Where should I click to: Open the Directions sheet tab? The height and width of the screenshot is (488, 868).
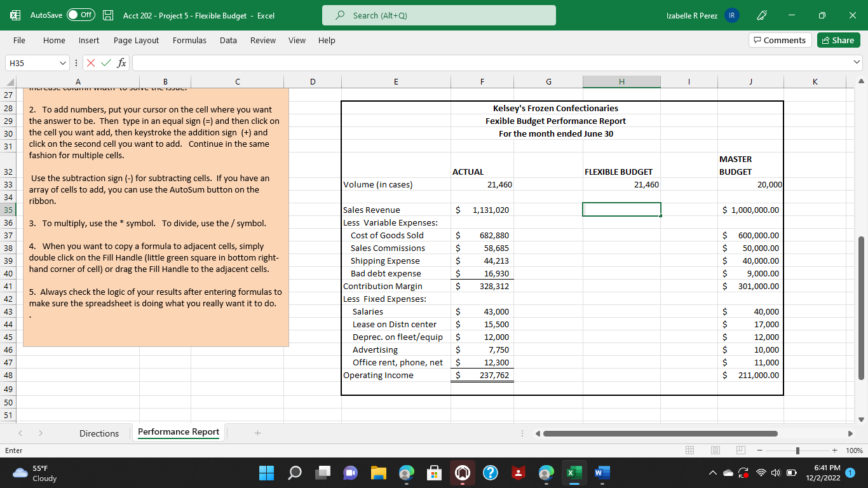click(x=99, y=433)
